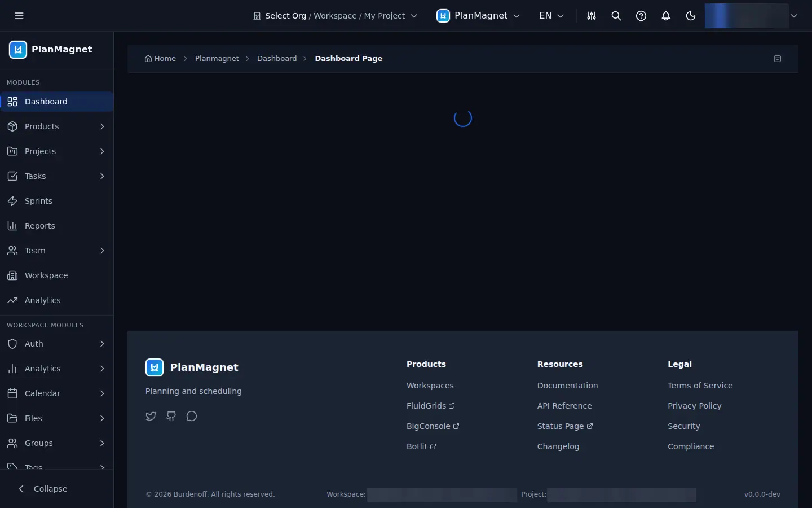
Task: Open the hamburger menu icon
Action: point(19,16)
